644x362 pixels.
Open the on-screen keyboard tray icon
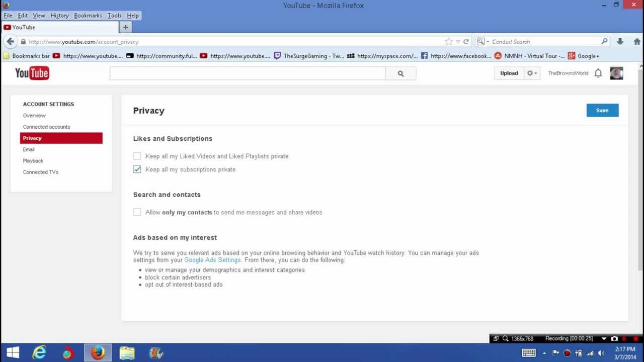tap(529, 353)
